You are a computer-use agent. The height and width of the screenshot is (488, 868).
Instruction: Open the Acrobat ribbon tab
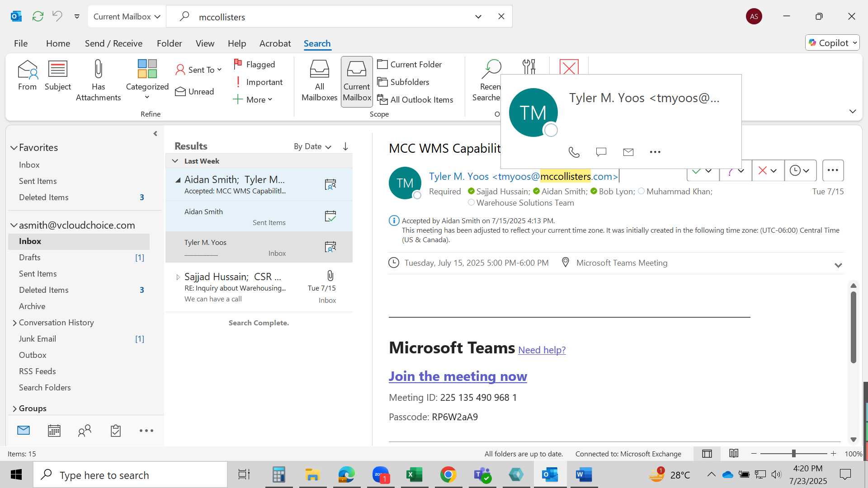point(275,43)
